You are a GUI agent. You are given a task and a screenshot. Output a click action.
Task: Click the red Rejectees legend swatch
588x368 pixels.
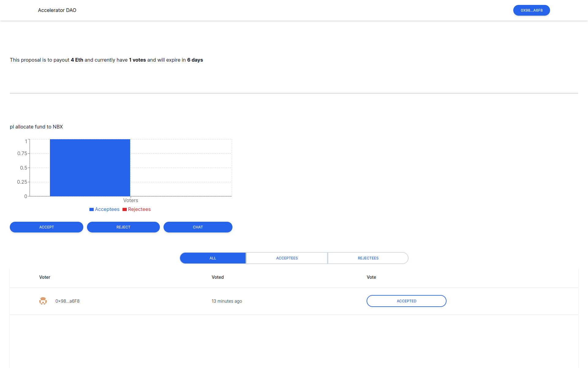(x=125, y=209)
